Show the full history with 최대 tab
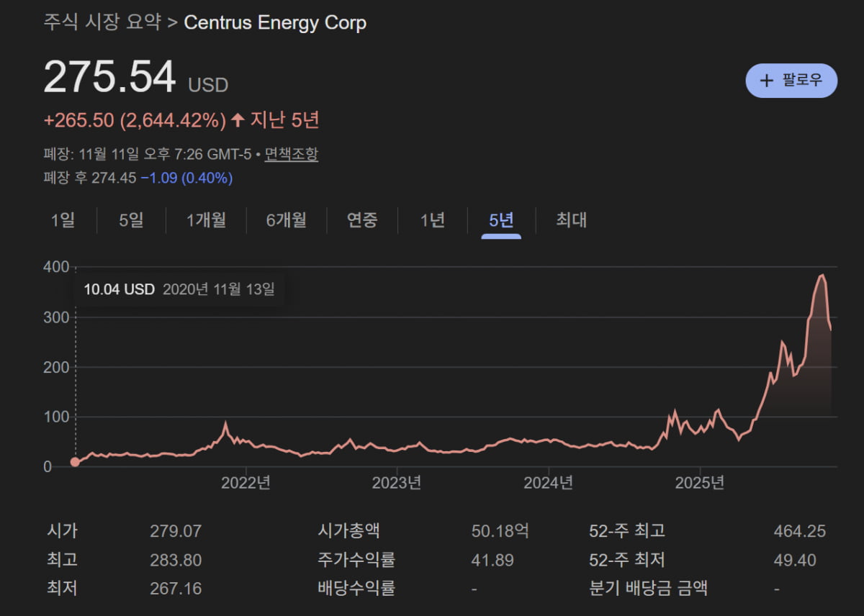This screenshot has width=864, height=616. click(x=571, y=220)
